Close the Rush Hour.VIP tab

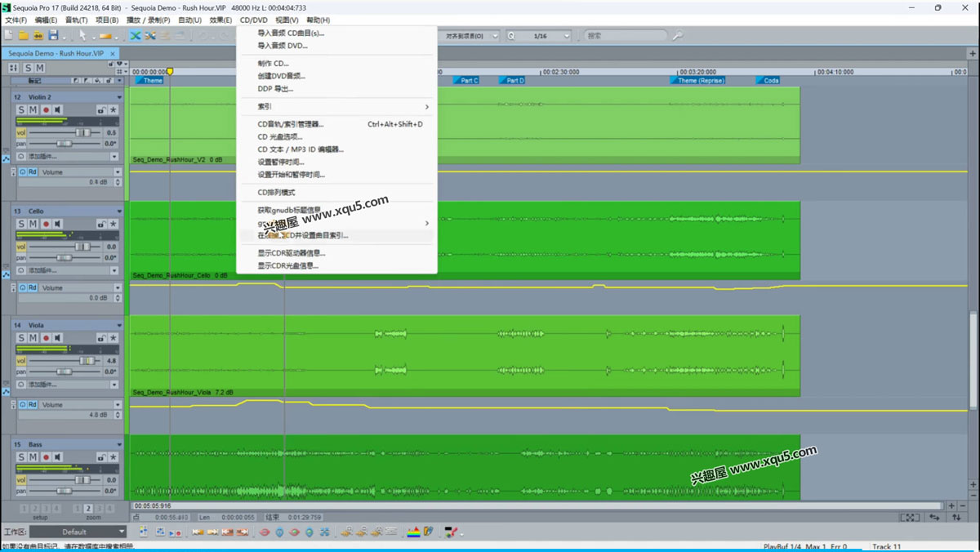click(x=114, y=53)
